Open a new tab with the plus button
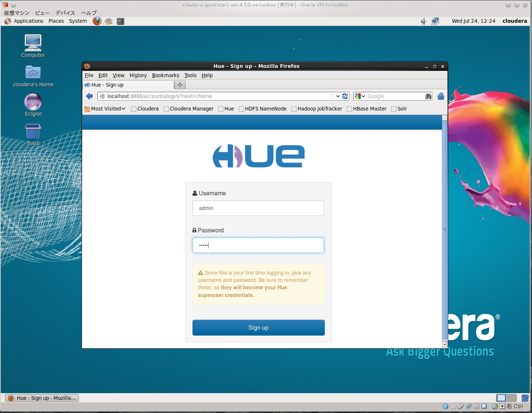This screenshot has height=413, width=532. click(x=180, y=85)
